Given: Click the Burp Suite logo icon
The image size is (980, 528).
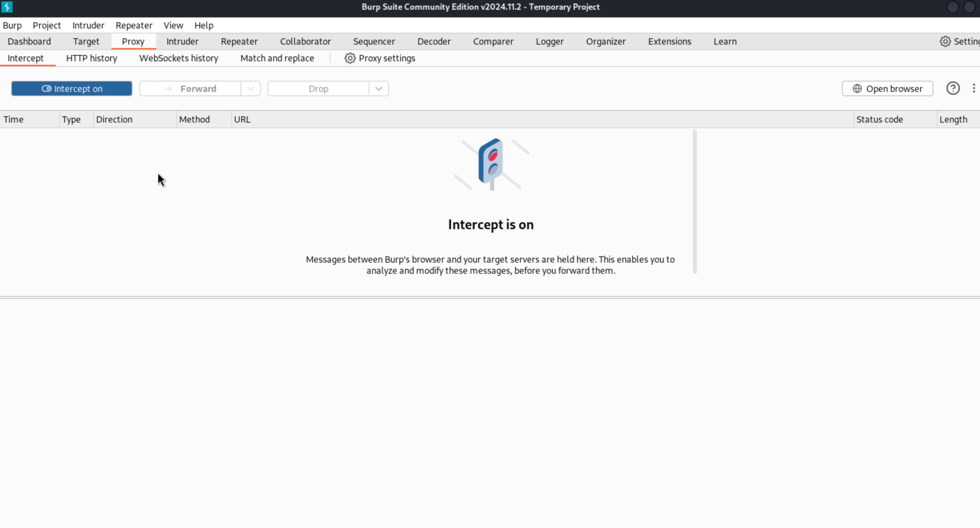Looking at the screenshot, I should click(x=7, y=7).
